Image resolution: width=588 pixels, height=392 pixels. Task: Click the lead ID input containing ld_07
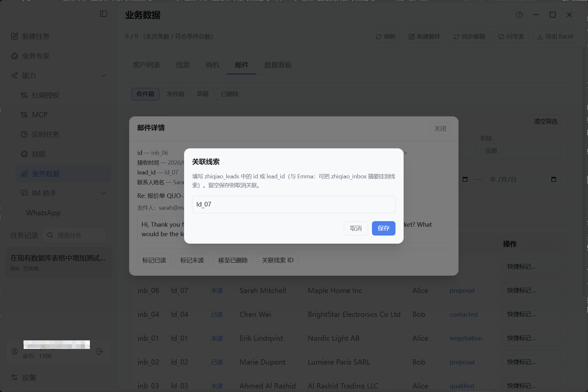pyautogui.click(x=294, y=204)
